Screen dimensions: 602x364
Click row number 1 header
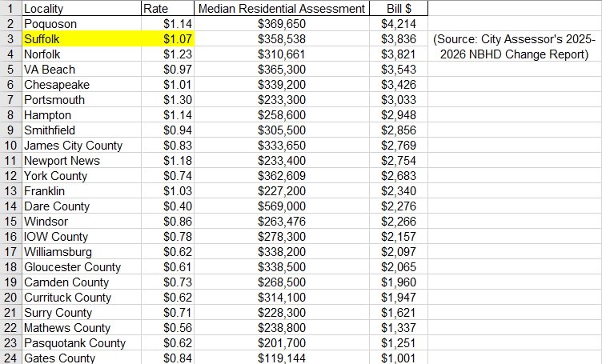pyautogui.click(x=10, y=9)
